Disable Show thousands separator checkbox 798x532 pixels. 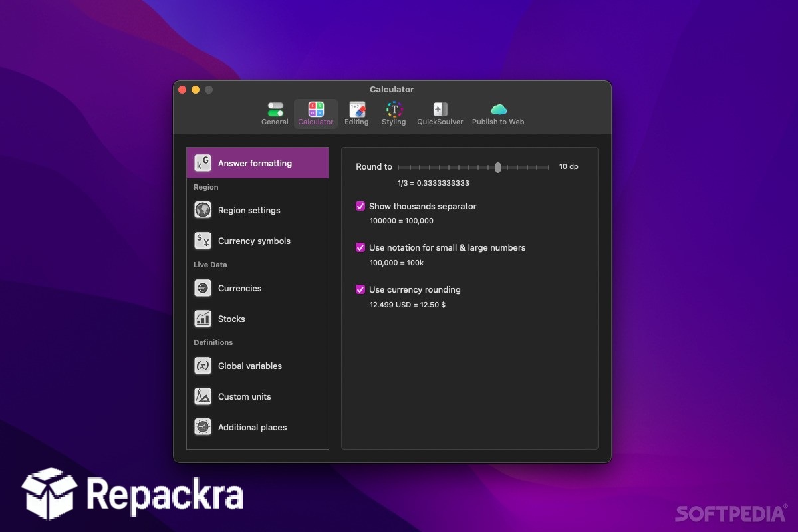point(360,206)
